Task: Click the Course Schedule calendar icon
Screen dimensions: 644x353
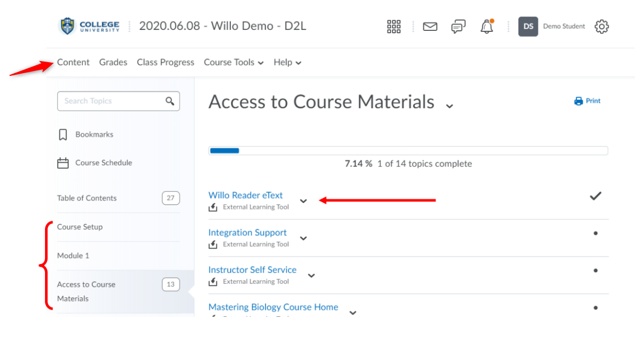Action: tap(63, 163)
